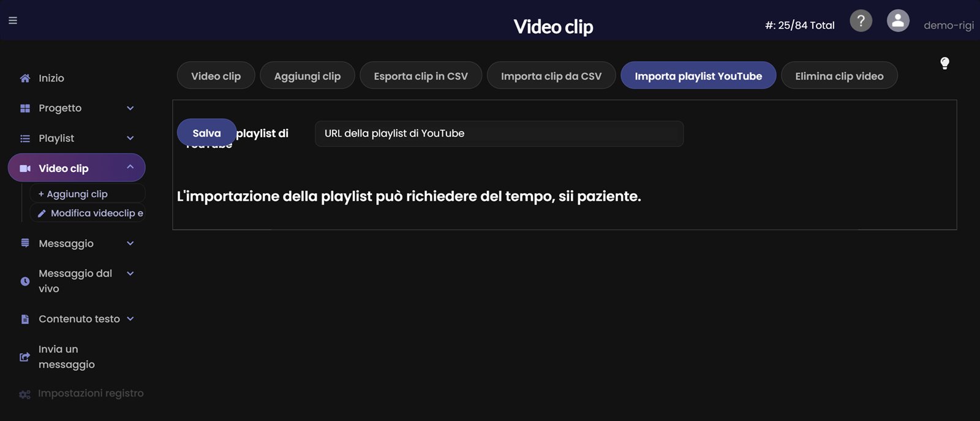980x421 pixels.
Task: Switch to the Video clip tab
Action: coord(216,75)
